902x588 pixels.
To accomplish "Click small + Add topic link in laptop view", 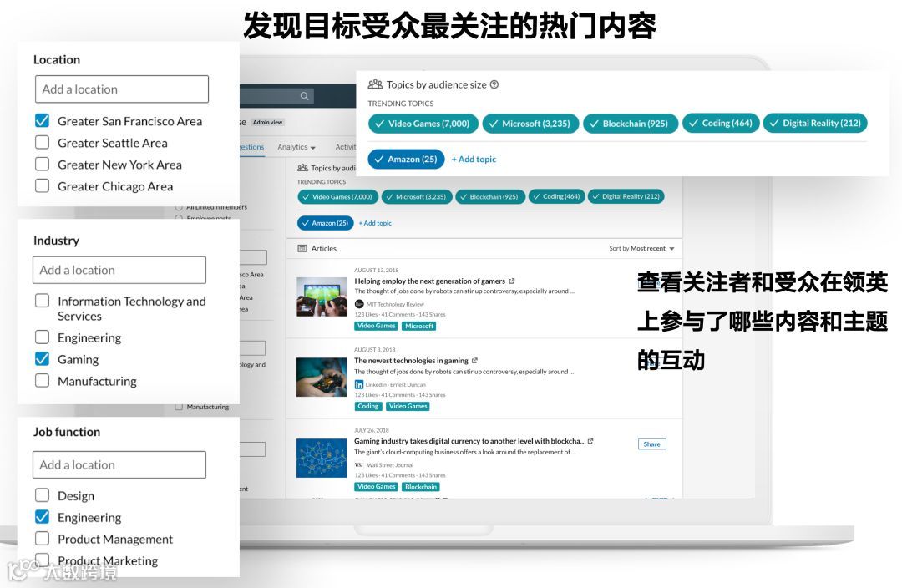I will click(x=375, y=223).
